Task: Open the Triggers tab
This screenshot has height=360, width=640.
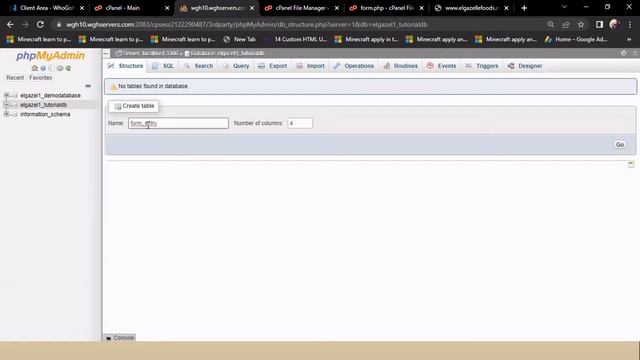Action: [482, 66]
